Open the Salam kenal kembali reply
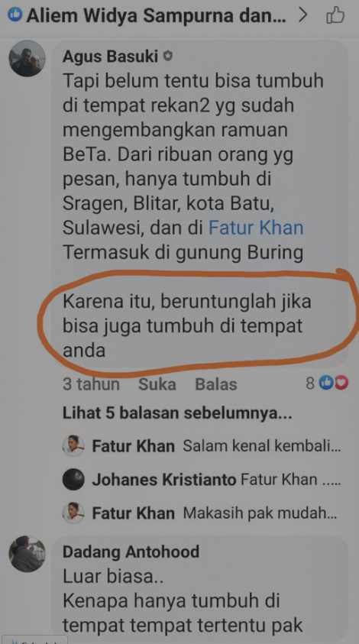Screen dimensions: 359x644 coord(262,446)
